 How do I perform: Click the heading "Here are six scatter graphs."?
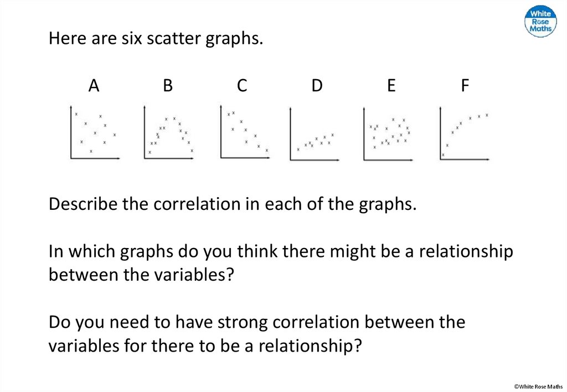coord(155,39)
